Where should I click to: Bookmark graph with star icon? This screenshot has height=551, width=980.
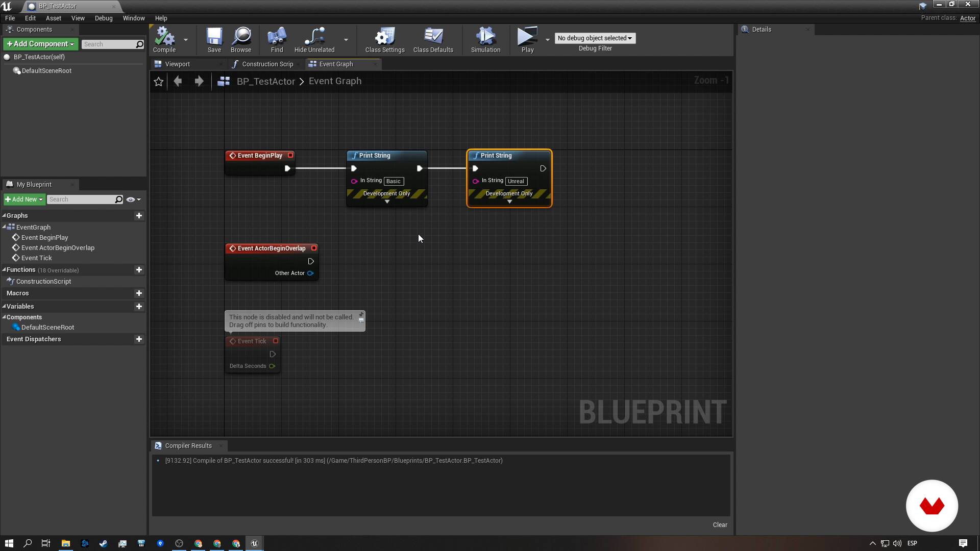click(159, 82)
